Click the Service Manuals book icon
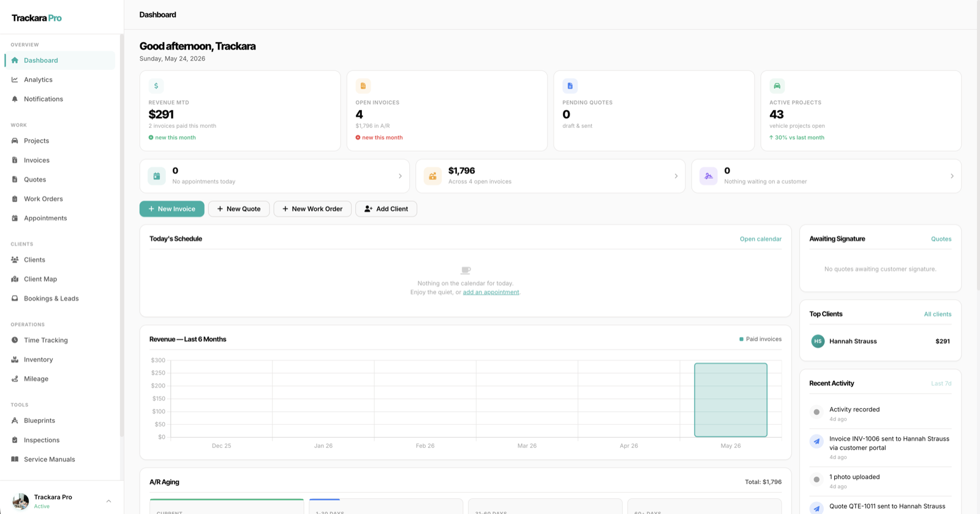 (15, 459)
